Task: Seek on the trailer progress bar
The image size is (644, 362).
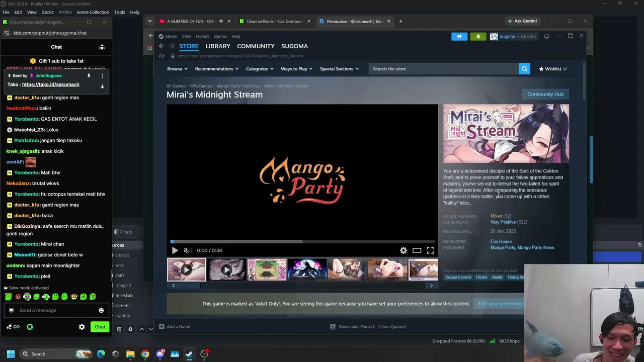Action: 302,242
